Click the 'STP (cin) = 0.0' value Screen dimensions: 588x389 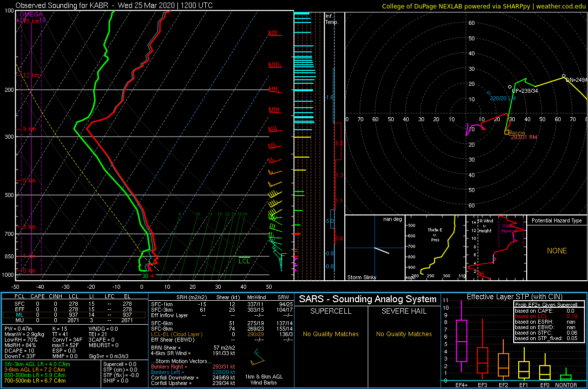click(121, 370)
